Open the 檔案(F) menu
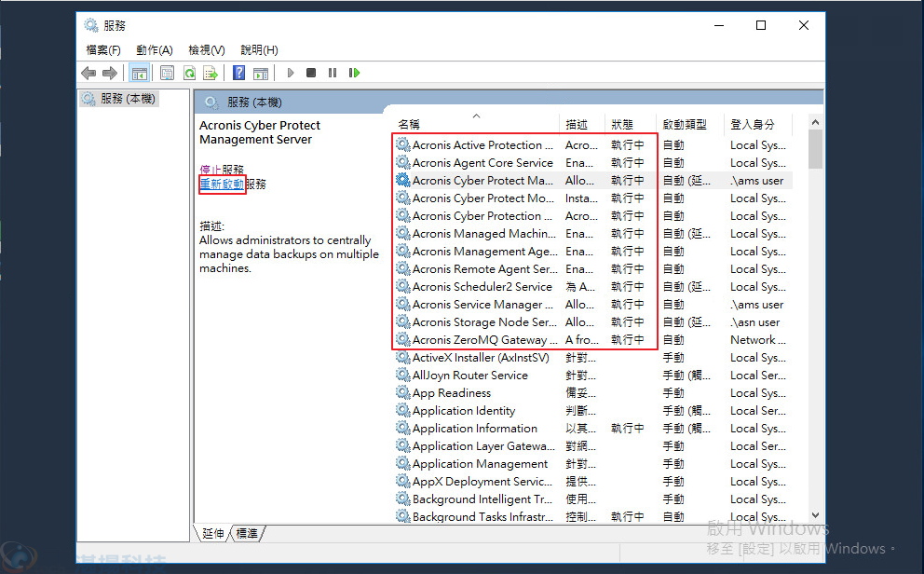The height and width of the screenshot is (574, 924). coord(103,50)
